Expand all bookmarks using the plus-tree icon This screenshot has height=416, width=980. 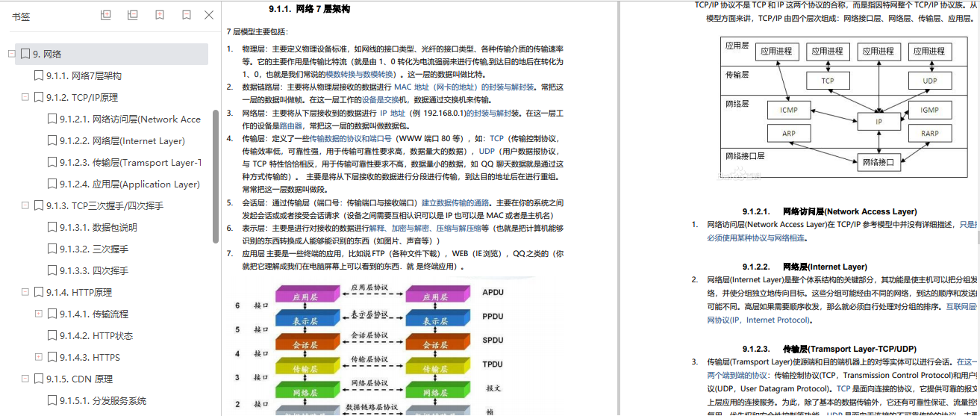[x=106, y=15]
